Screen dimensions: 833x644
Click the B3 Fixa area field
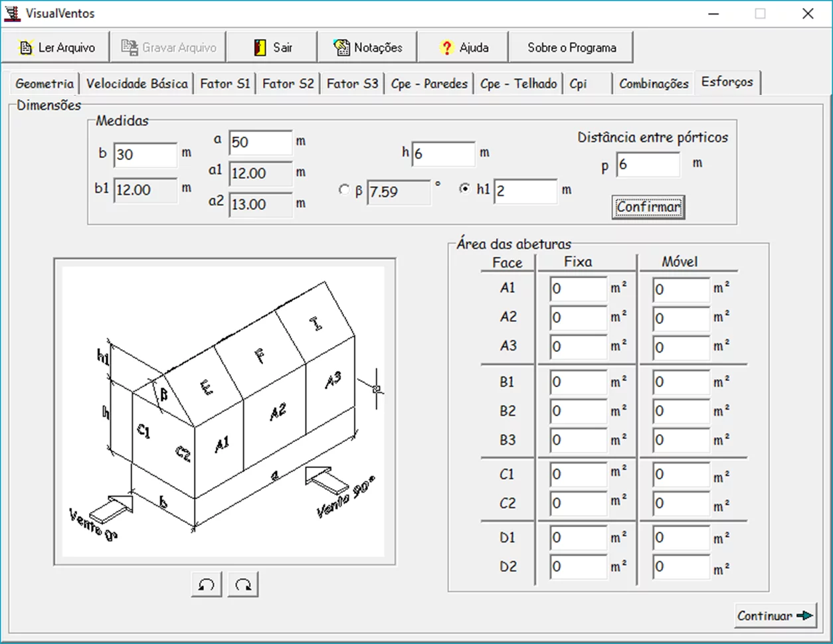pyautogui.click(x=579, y=440)
